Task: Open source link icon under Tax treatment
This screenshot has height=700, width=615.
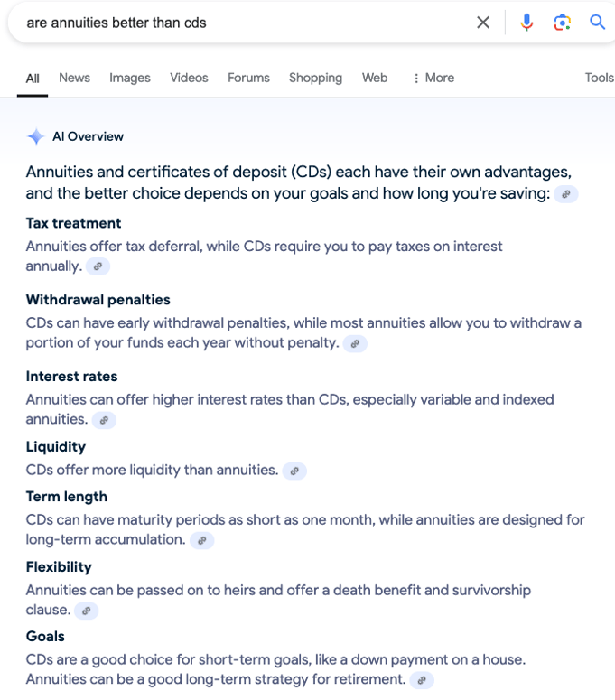Action: (98, 266)
